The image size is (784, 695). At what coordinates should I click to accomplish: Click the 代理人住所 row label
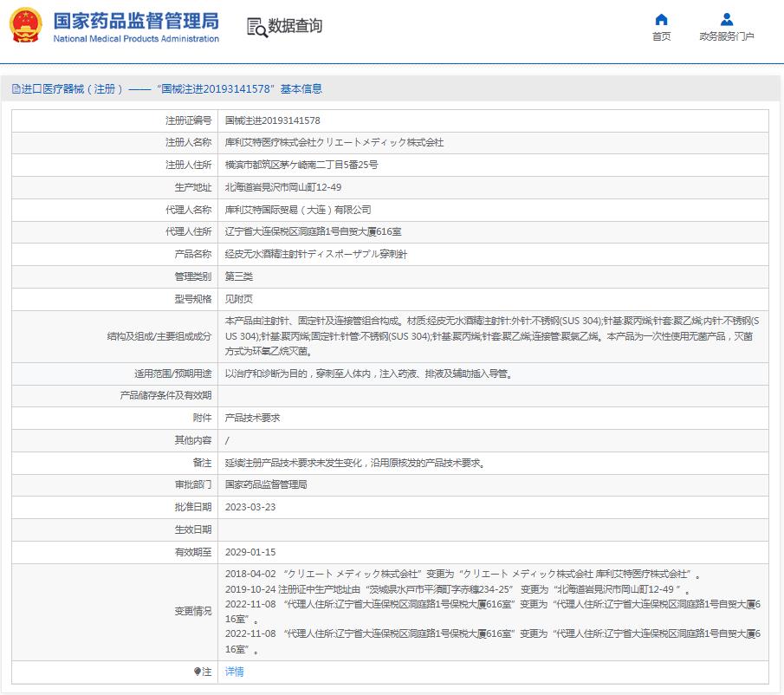pyautogui.click(x=189, y=231)
